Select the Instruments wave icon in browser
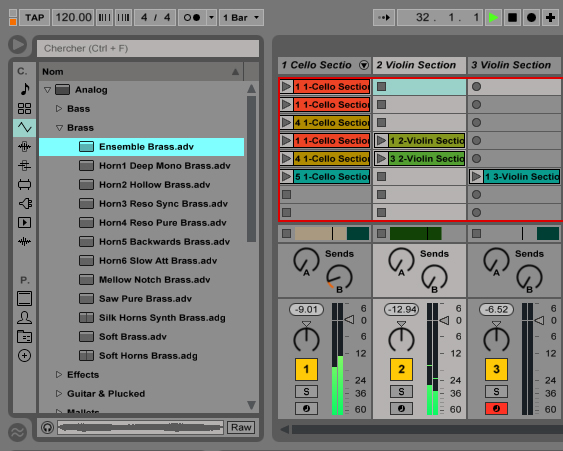 (24, 127)
